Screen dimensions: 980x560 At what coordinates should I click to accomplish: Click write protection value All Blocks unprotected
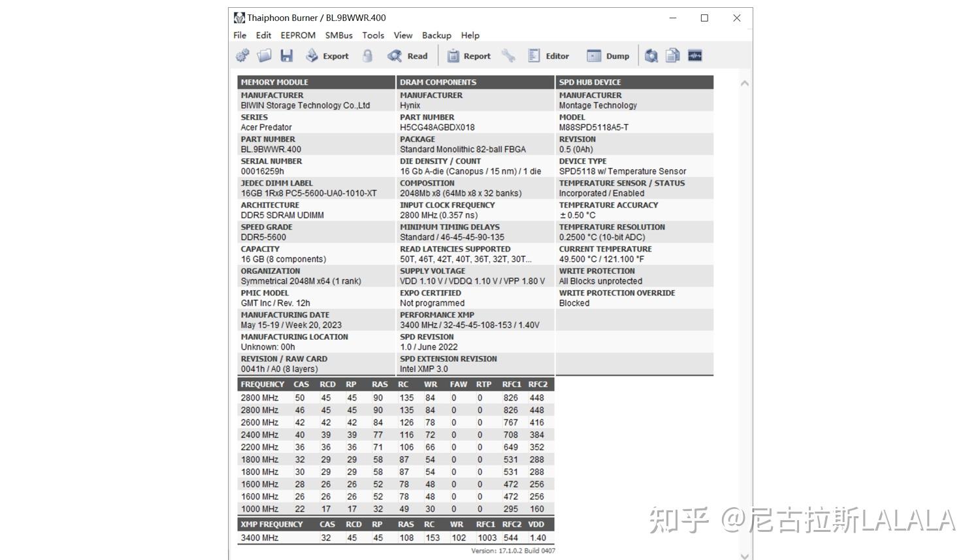[x=600, y=281]
